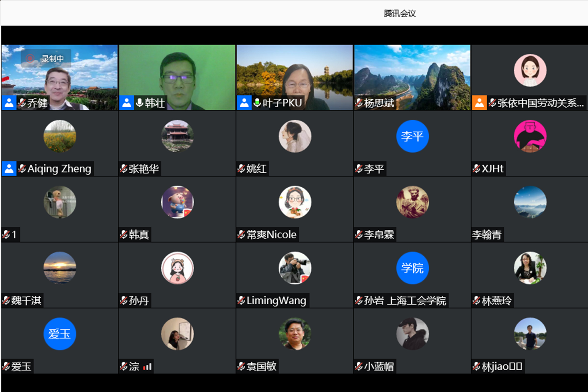This screenshot has width=588, height=392.
Task: Select the 李平 blue avatar circle
Action: [x=412, y=136]
